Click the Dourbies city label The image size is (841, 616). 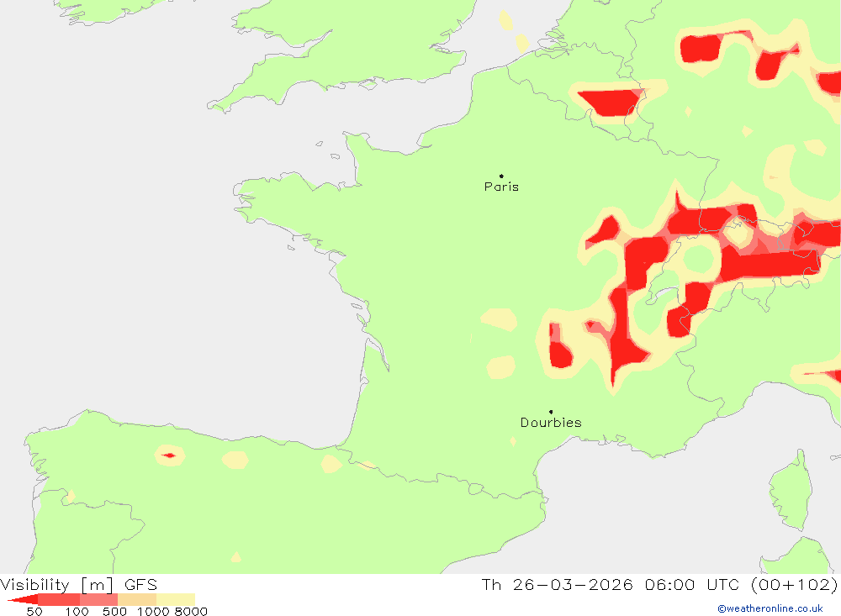(x=551, y=423)
